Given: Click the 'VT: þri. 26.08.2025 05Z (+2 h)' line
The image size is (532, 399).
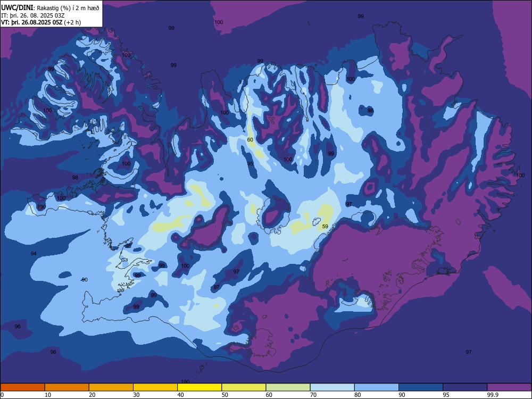Looking at the screenshot, I should click(x=41, y=22).
